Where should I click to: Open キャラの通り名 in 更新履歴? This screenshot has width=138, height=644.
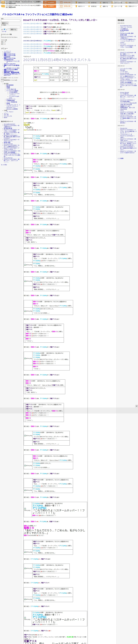pos(124,94)
